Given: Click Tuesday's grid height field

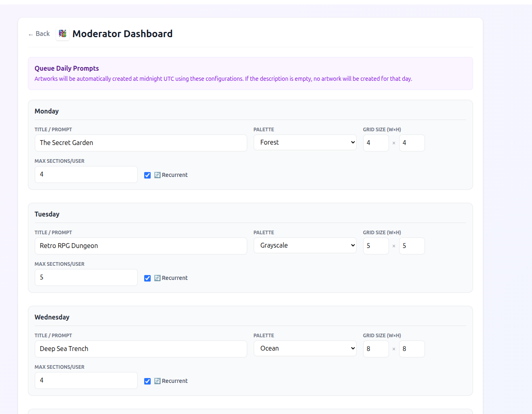Looking at the screenshot, I should (412, 246).
